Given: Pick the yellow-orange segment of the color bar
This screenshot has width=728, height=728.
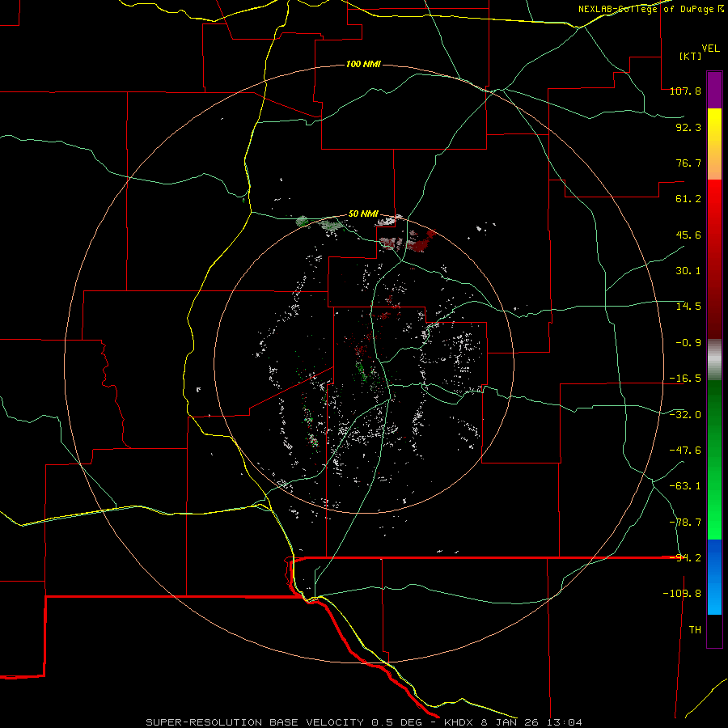Looking at the screenshot, I should pos(714,144).
